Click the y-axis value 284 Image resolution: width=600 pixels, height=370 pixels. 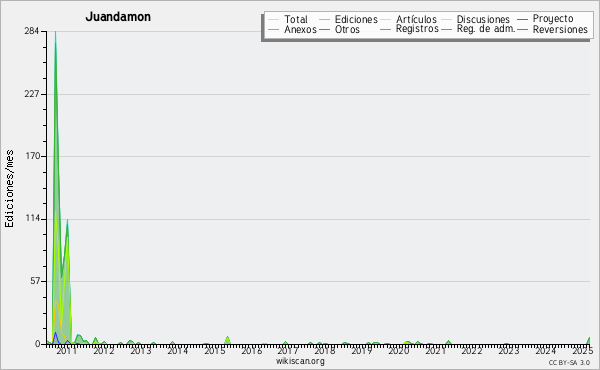32,31
